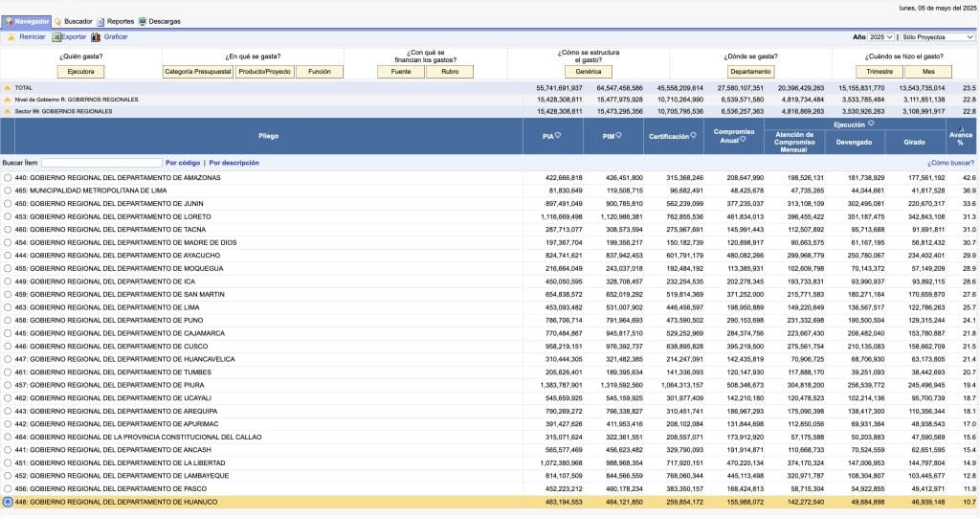The height and width of the screenshot is (518, 980).
Task: Collapse the TOTAL row arrow icon
Action: point(8,88)
